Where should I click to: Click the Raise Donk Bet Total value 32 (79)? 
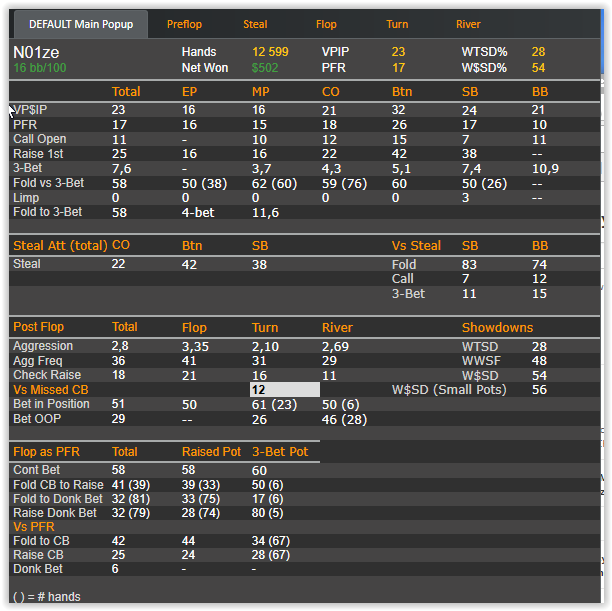(131, 512)
